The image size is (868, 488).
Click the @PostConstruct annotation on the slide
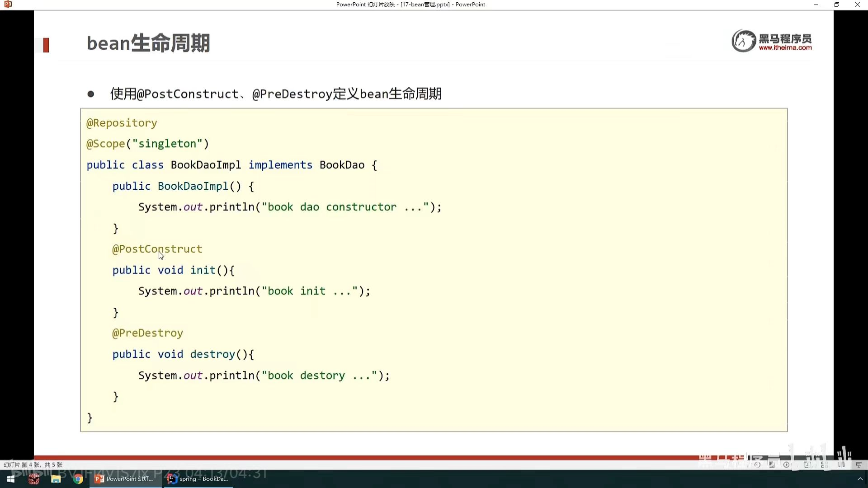click(157, 249)
